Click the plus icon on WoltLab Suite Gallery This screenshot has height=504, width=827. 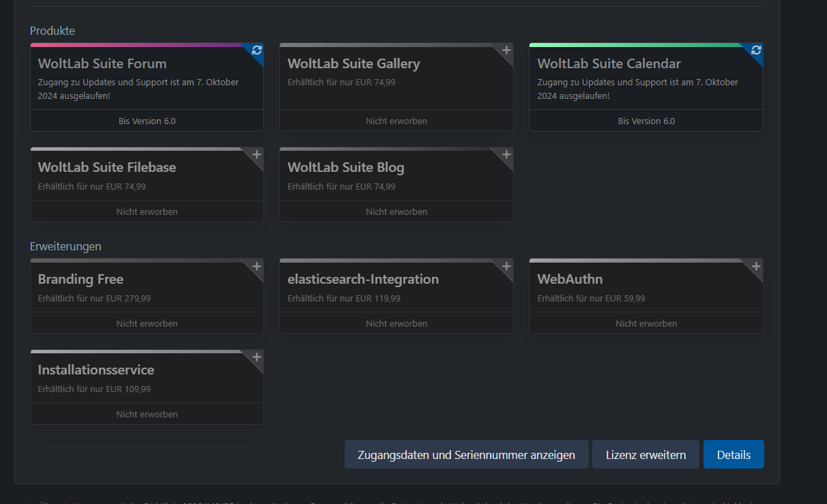(x=506, y=50)
